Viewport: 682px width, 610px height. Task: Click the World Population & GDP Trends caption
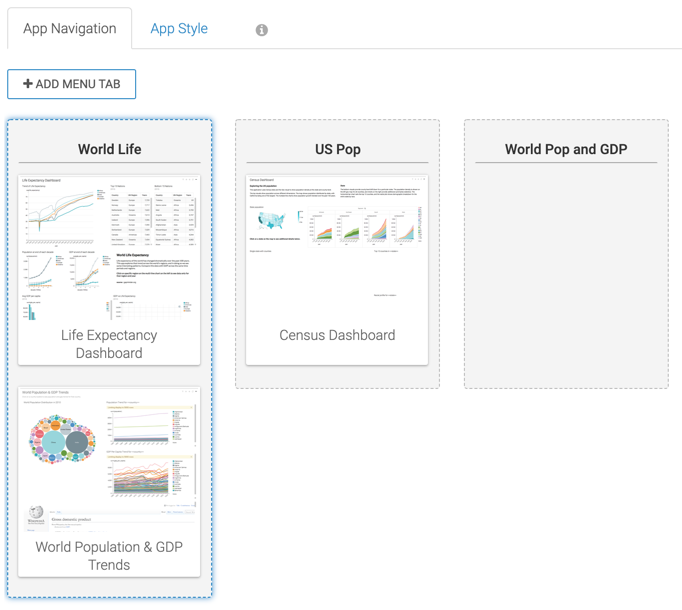click(109, 556)
